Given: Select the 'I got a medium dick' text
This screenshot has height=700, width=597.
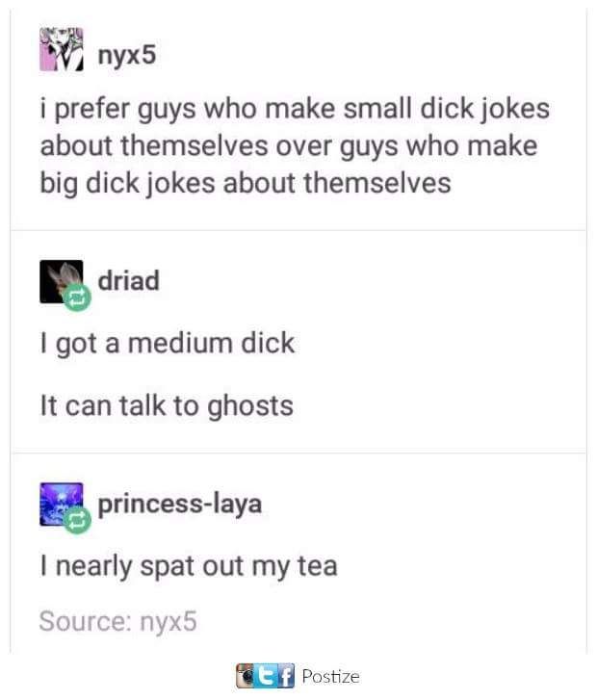Looking at the screenshot, I should pyautogui.click(x=168, y=344).
